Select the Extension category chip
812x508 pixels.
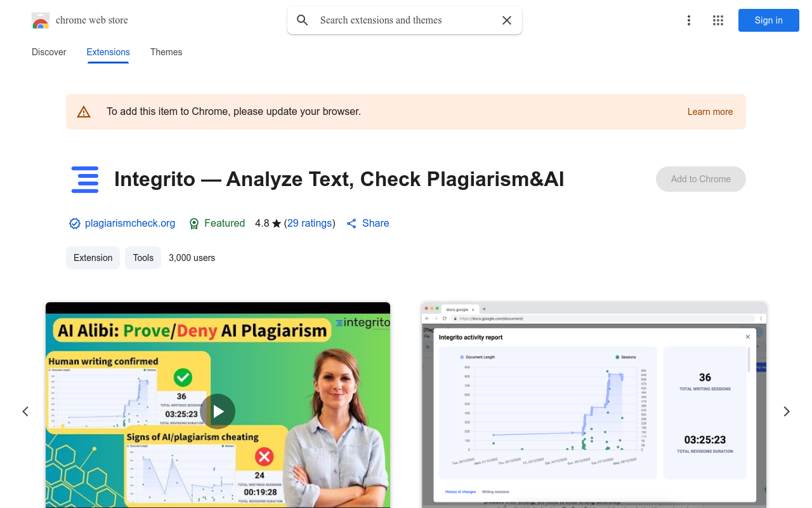(93, 258)
